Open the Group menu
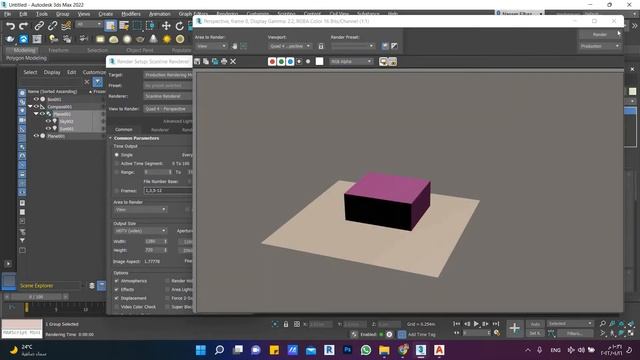This screenshot has width=640, height=360. [62, 14]
